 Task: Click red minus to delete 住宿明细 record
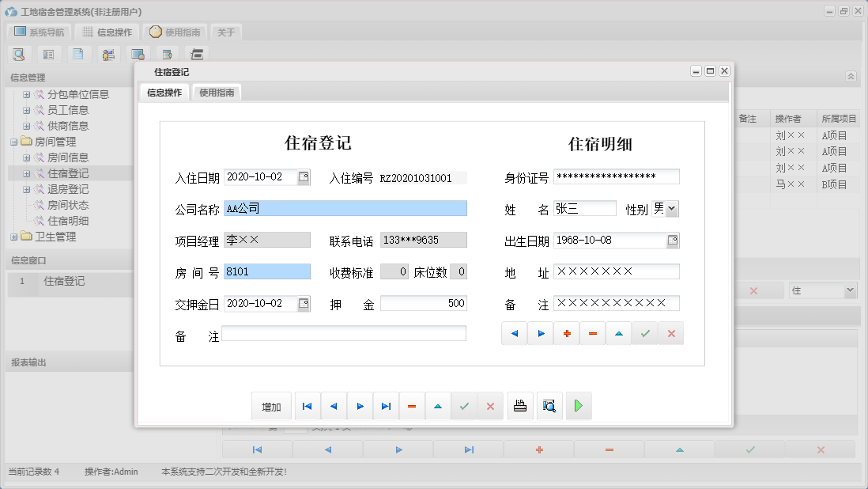(593, 333)
